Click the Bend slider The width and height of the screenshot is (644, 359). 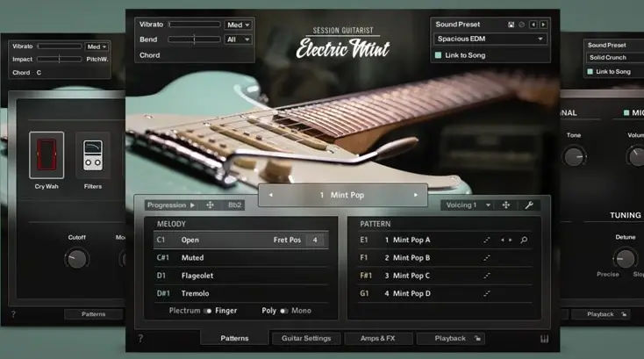[194, 39]
